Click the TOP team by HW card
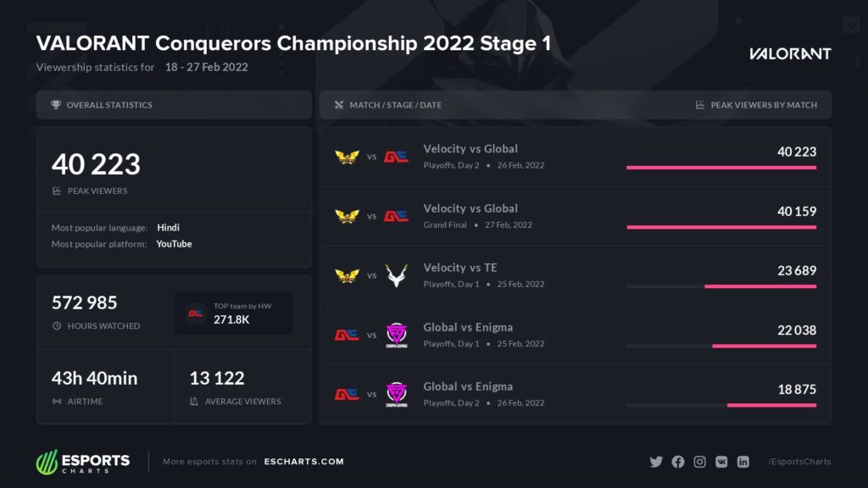This screenshot has width=868, height=488. [233, 313]
